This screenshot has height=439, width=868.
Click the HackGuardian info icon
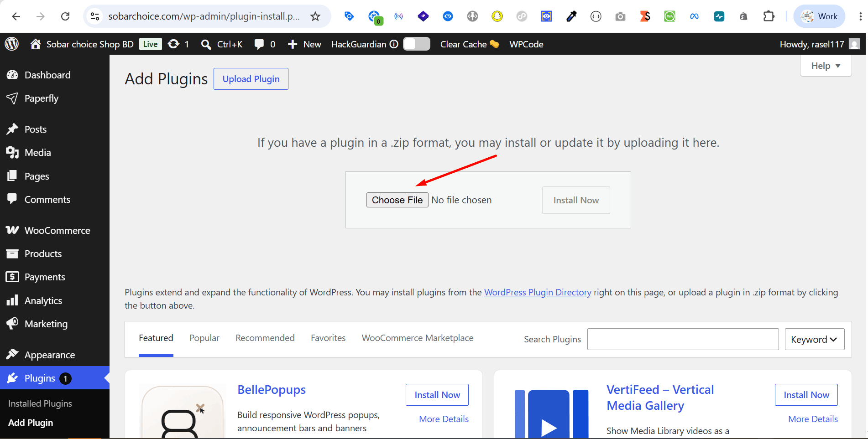(394, 44)
